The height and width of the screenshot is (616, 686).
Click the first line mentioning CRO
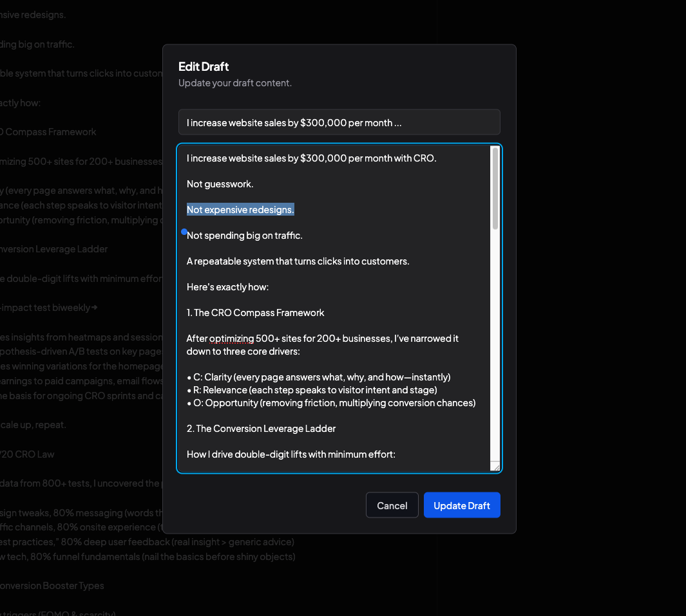click(x=312, y=158)
